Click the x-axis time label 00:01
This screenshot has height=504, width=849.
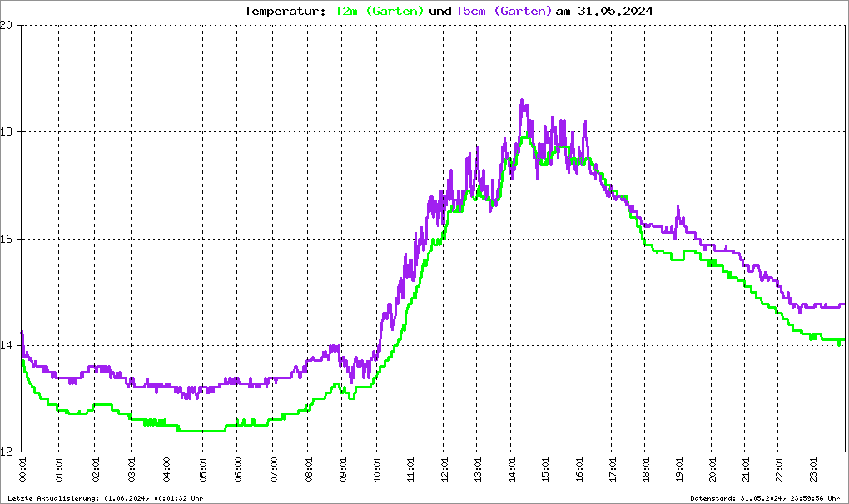(x=22, y=469)
